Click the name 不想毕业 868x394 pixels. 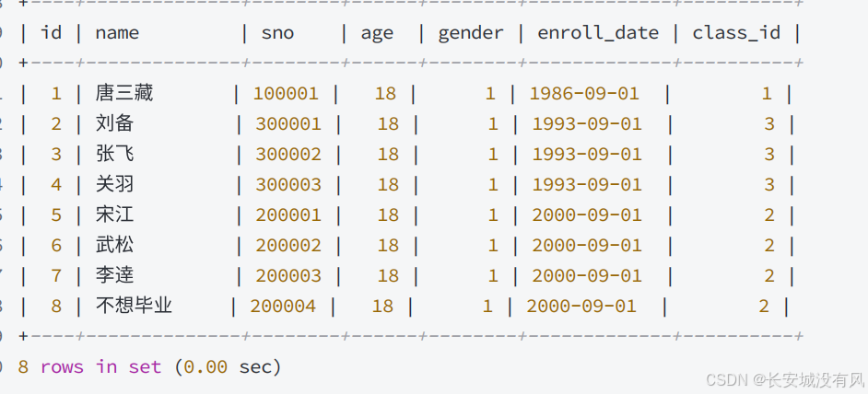point(134,306)
